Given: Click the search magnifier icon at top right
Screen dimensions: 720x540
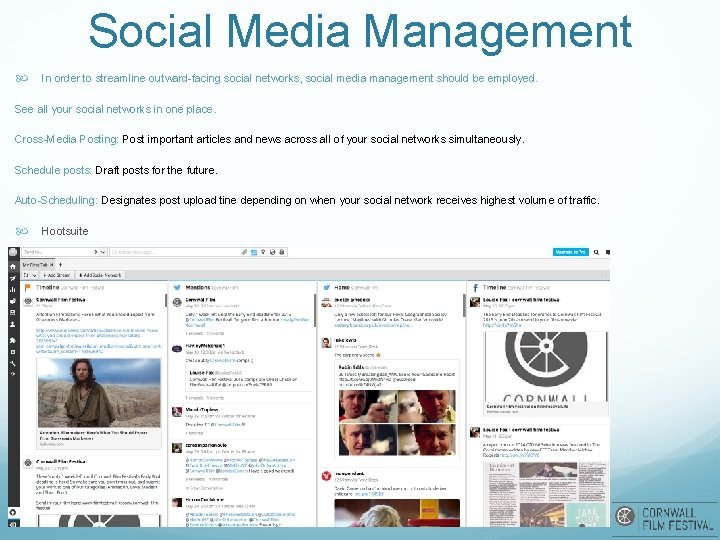Looking at the screenshot, I should [596, 252].
